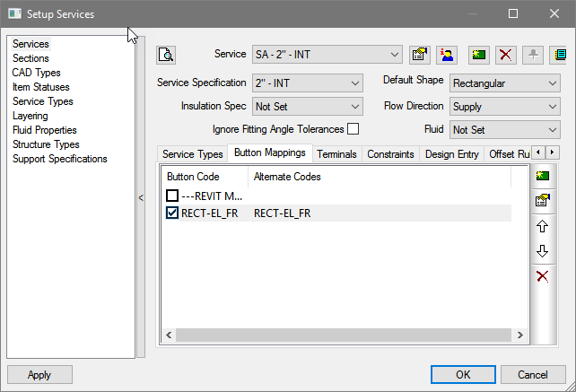This screenshot has width=576, height=392.
Task: Open service properties icon beside Service dropdown
Action: click(x=420, y=55)
